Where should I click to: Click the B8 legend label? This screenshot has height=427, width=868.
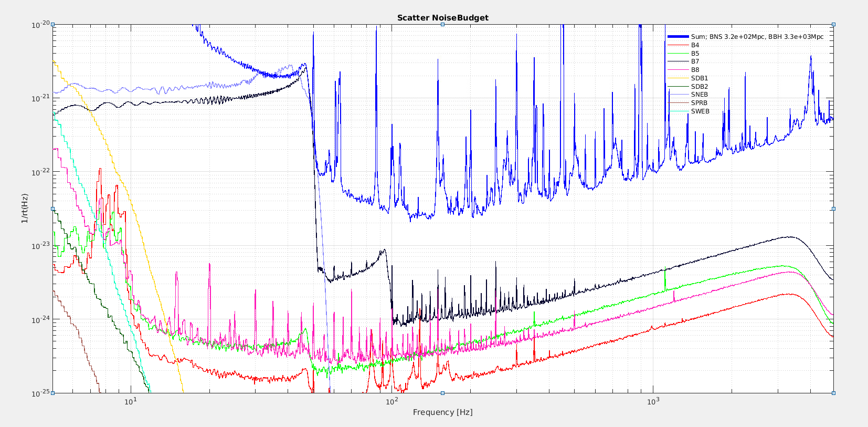pyautogui.click(x=695, y=70)
